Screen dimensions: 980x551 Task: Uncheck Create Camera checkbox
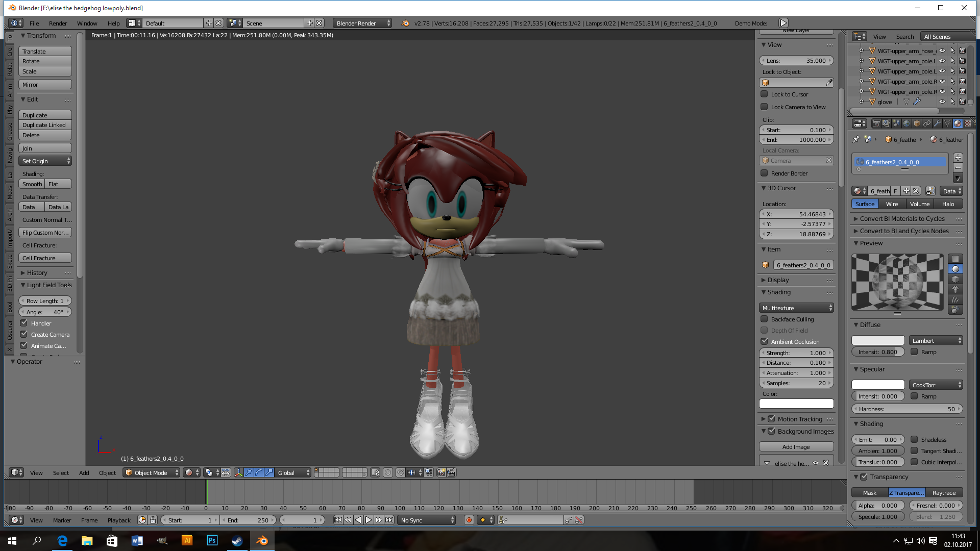click(x=24, y=334)
